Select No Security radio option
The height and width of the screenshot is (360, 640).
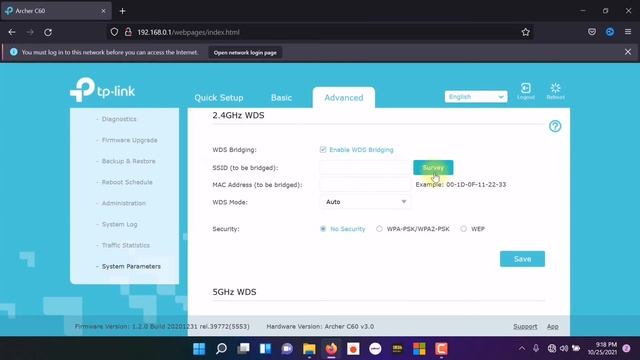323,229
